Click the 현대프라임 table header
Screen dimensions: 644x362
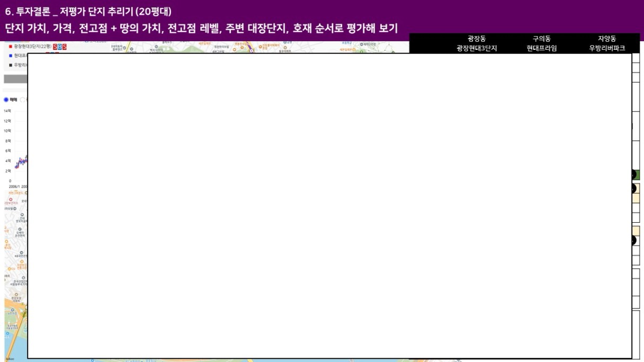[542, 48]
